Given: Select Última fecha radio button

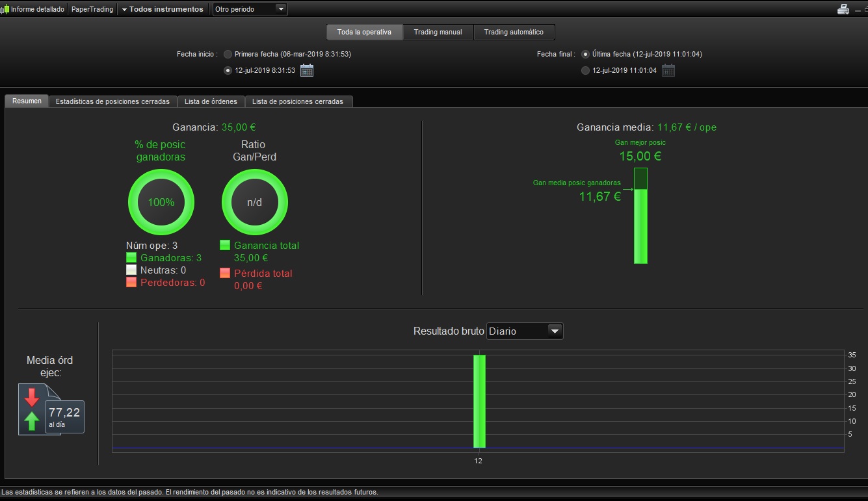Looking at the screenshot, I should [x=585, y=54].
